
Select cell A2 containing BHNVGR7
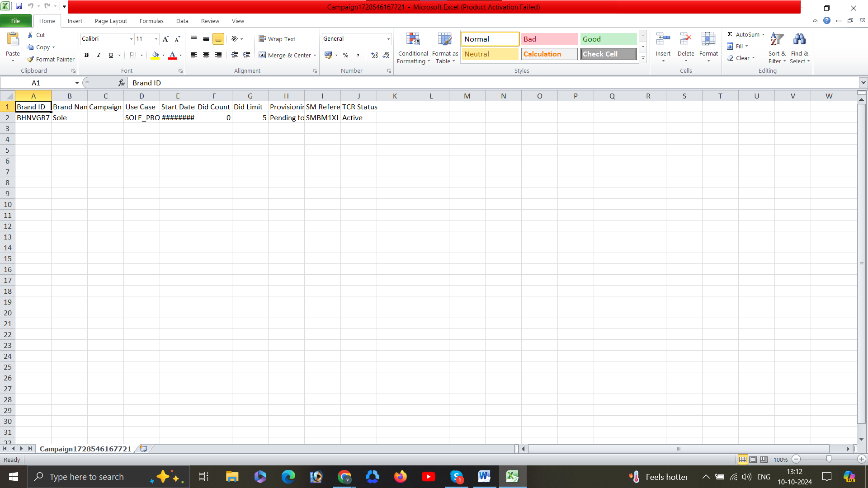click(x=33, y=117)
